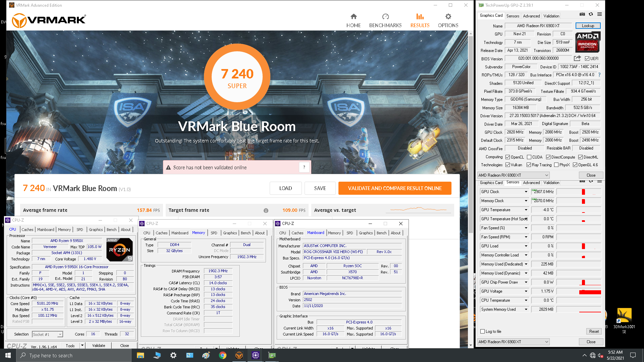Viewport: 644px width, 362px height.
Task: Take GPU-Z screenshot with camera icon
Action: pyautogui.click(x=582, y=14)
